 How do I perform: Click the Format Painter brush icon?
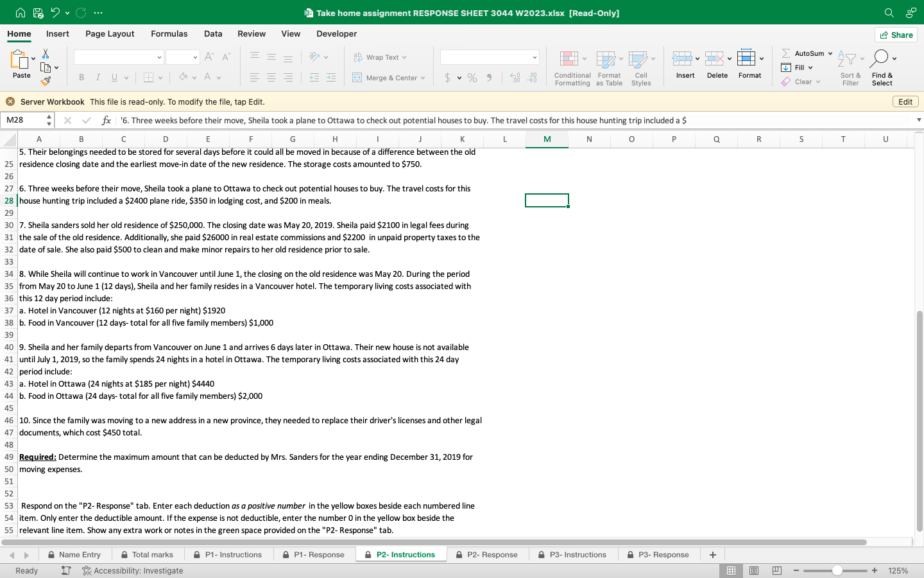tap(46, 82)
